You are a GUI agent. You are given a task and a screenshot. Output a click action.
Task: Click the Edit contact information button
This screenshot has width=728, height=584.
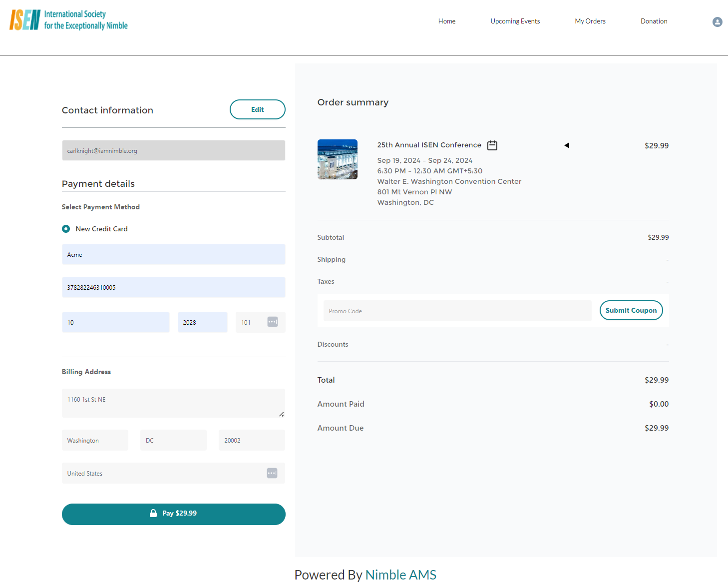257,109
